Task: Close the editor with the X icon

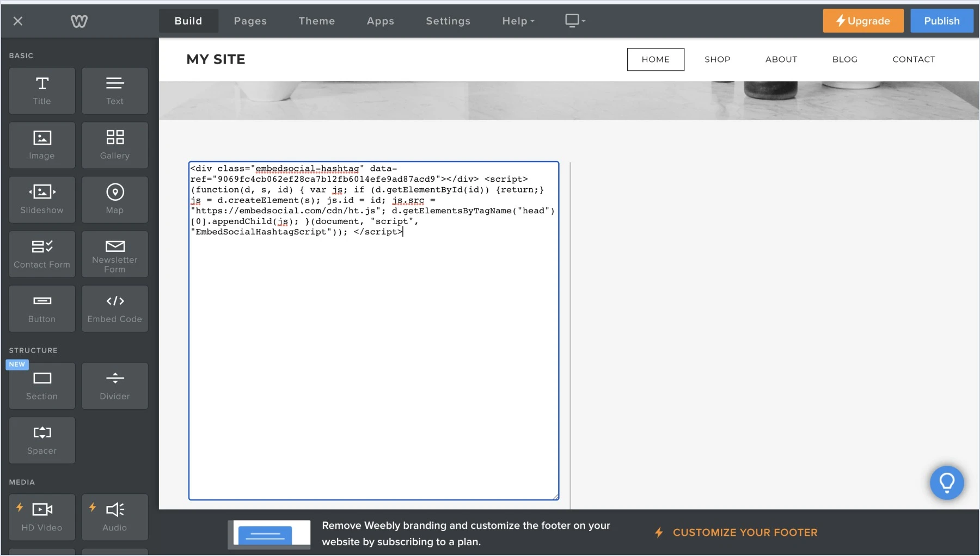Action: (18, 21)
